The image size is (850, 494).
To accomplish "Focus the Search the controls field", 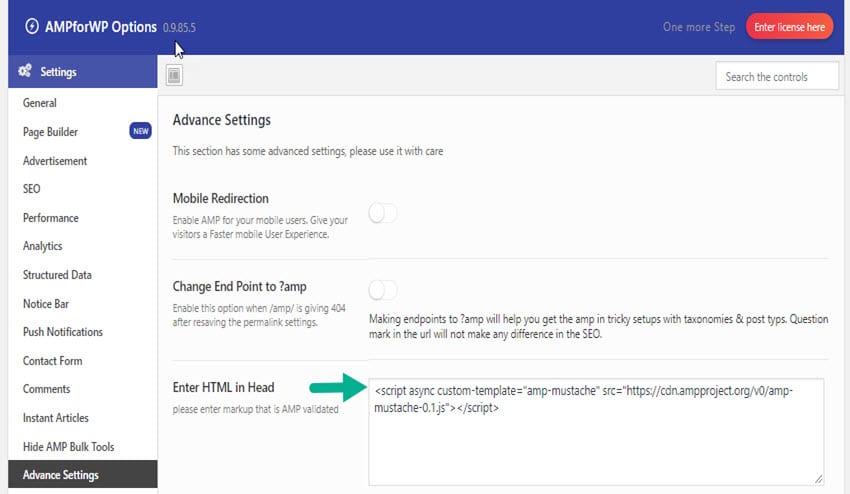I will pyautogui.click(x=777, y=76).
